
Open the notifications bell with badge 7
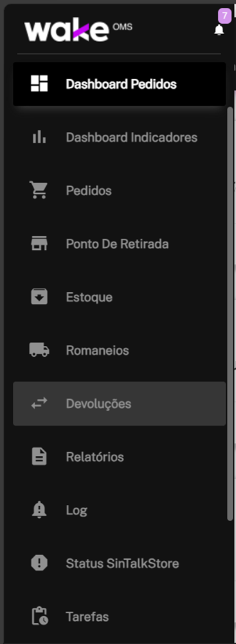click(219, 30)
